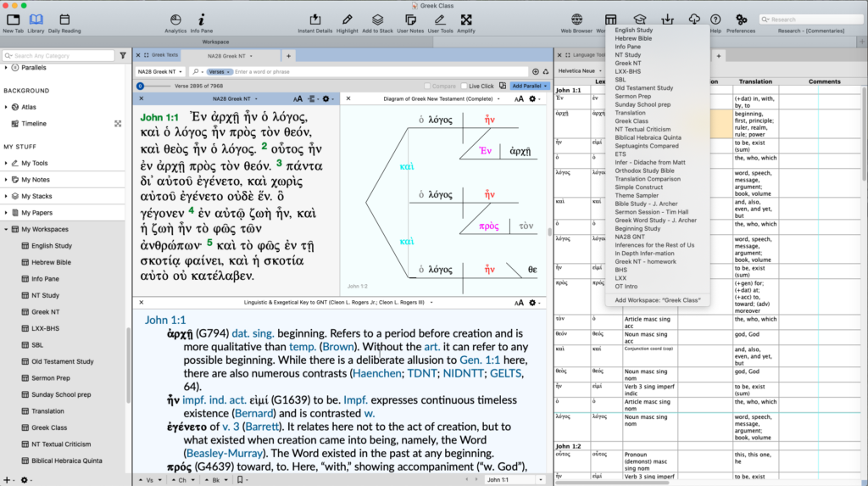
Task: Click the Enter a word or phrase search box
Action: [379, 71]
